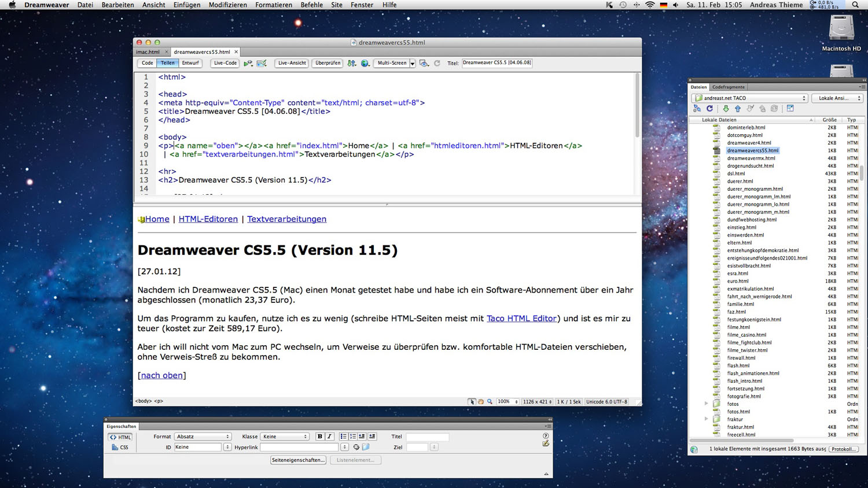Open the andreast.net TACO site dropdown
Viewport: 868px width, 488px height.
tap(750, 98)
